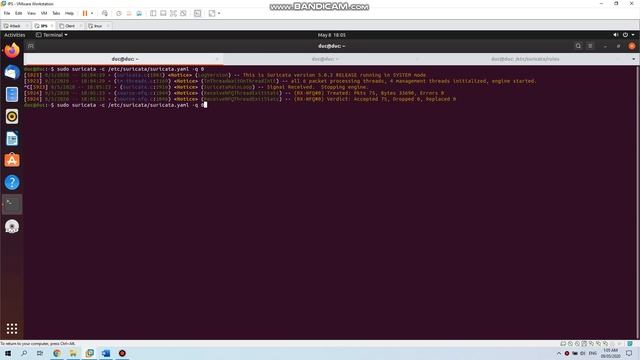640x360 pixels.
Task: Toggle thumbnail bar view icon
Action: coord(163,13)
